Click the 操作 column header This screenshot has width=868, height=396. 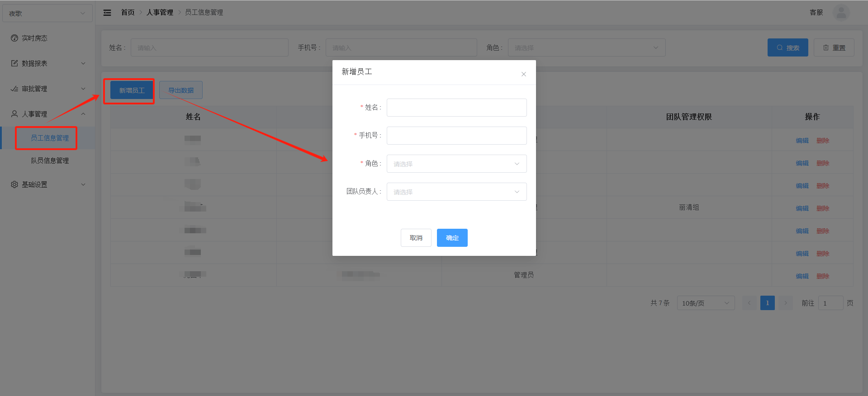coord(812,117)
